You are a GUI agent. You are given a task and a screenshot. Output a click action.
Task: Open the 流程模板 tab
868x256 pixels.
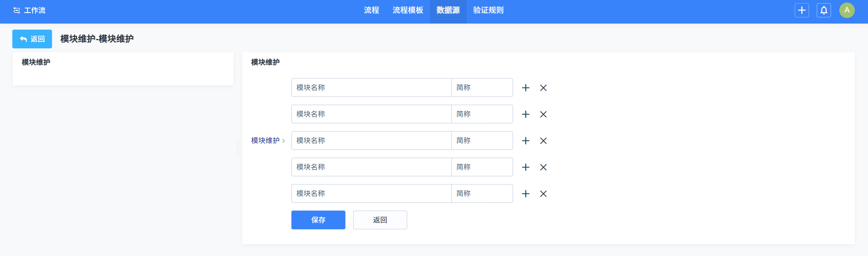point(408,10)
